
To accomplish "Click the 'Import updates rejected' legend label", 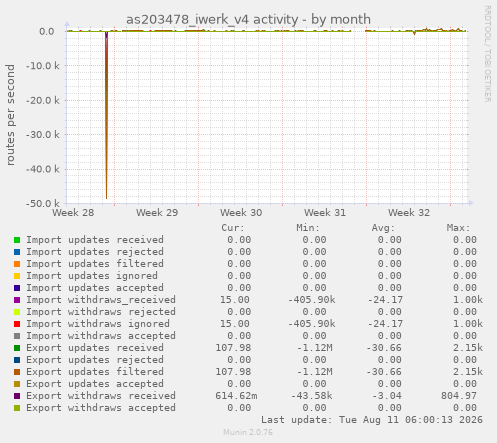I will pos(95,252).
